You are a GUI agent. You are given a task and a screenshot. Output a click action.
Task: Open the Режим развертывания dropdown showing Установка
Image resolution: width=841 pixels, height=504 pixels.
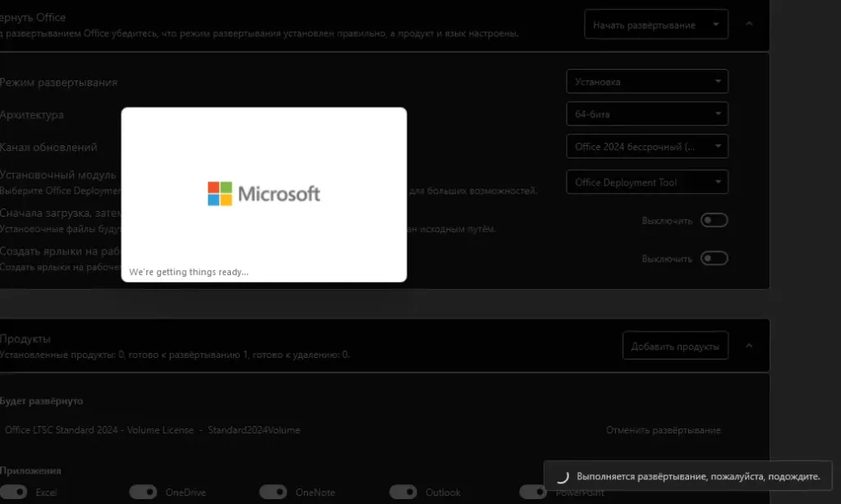646,81
